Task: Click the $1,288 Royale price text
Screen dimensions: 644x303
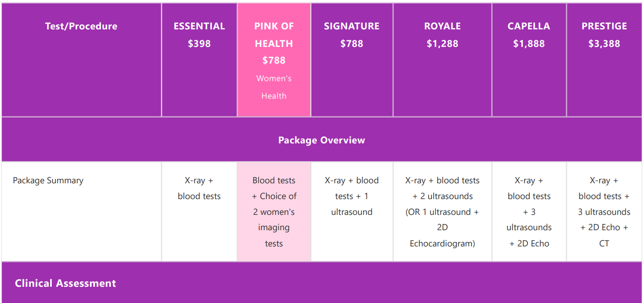Action: (x=443, y=43)
